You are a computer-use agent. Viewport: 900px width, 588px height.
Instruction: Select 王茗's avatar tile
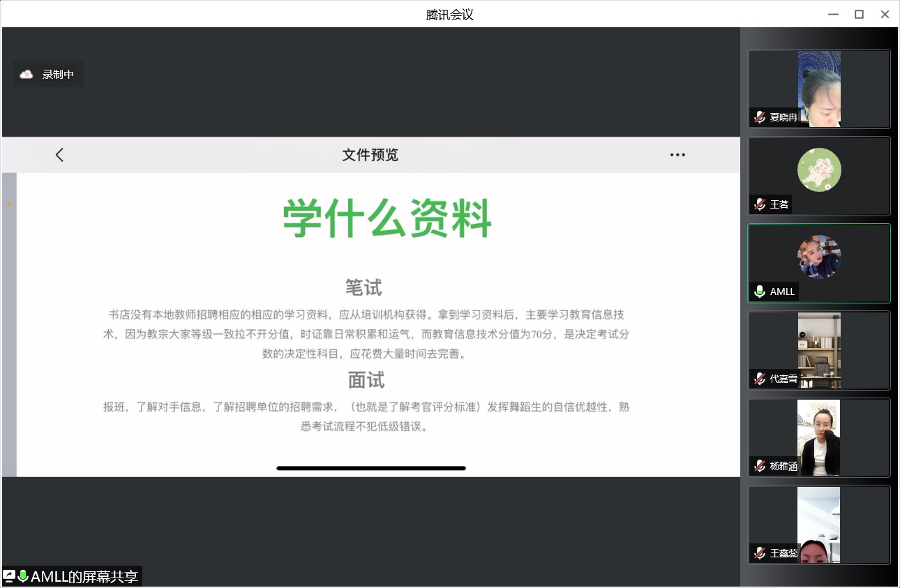click(819, 171)
